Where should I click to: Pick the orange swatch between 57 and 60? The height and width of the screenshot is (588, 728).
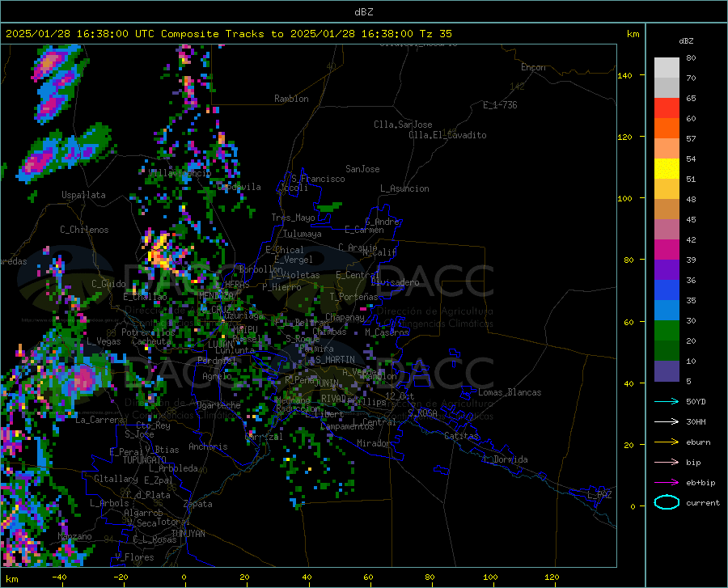pos(667,129)
